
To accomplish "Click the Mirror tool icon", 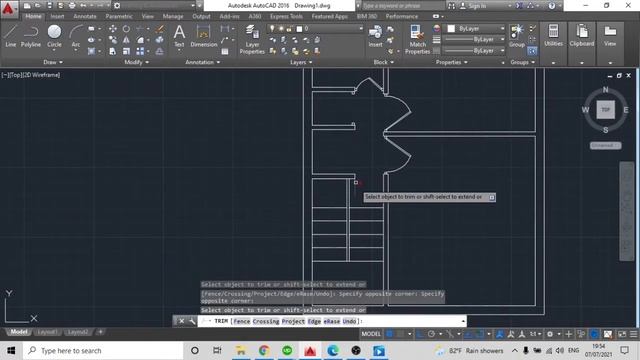I will [126, 40].
